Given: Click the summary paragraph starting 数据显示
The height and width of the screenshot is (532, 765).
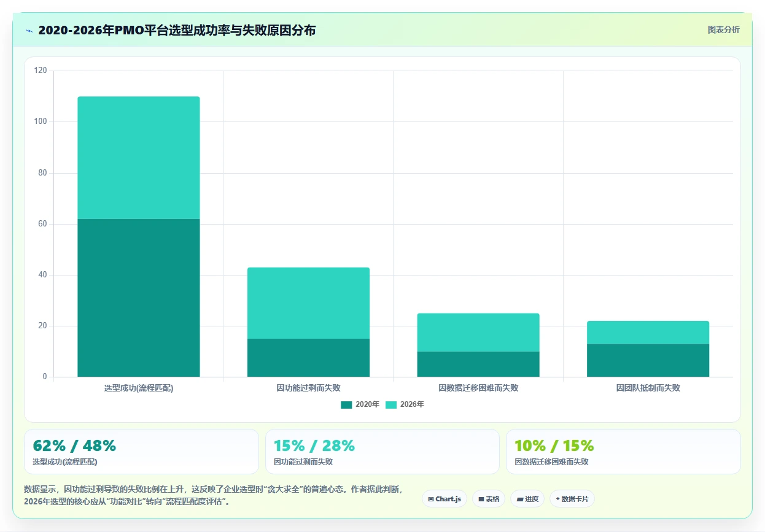Looking at the screenshot, I should [214, 495].
